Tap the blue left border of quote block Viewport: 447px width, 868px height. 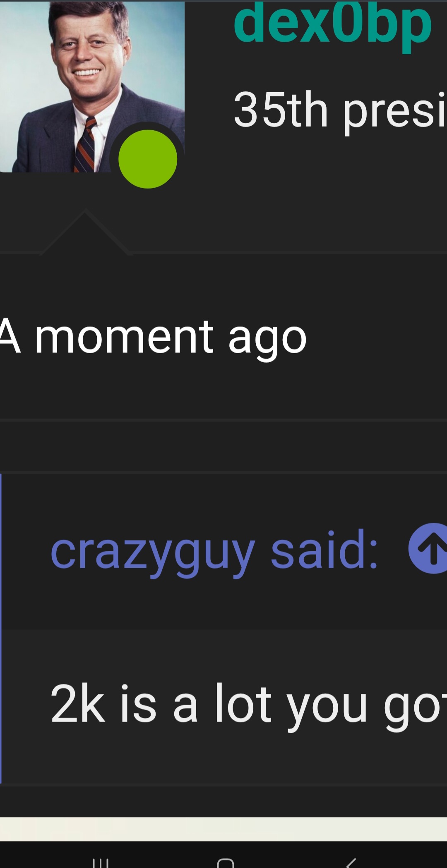1,629
